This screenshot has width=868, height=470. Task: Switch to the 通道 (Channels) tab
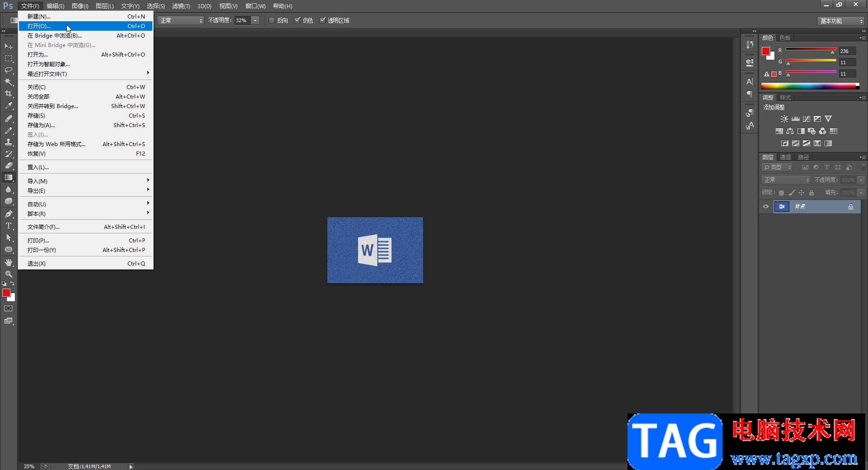[x=786, y=157]
